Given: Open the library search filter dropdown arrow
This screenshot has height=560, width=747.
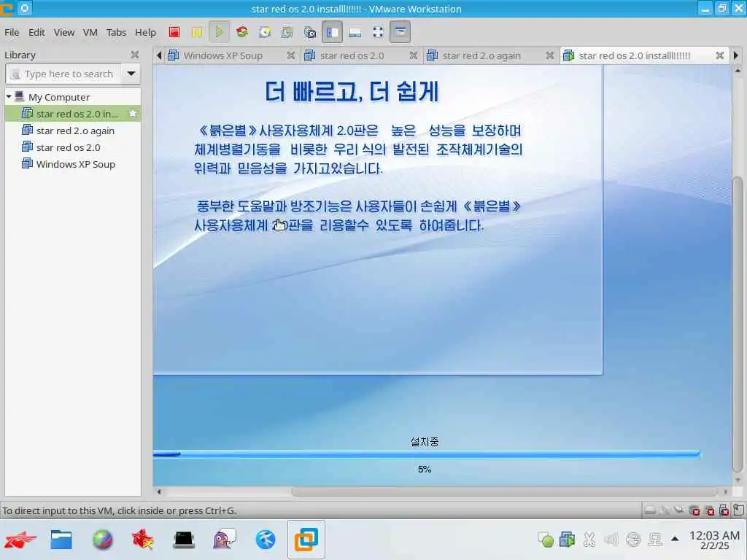Looking at the screenshot, I should pyautogui.click(x=131, y=74).
